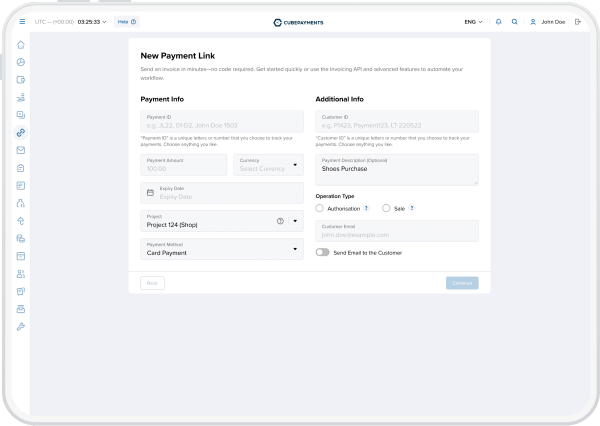Viewport: 600px width, 426px height.
Task: Open the mail envelope sidebar icon
Action: (20, 150)
